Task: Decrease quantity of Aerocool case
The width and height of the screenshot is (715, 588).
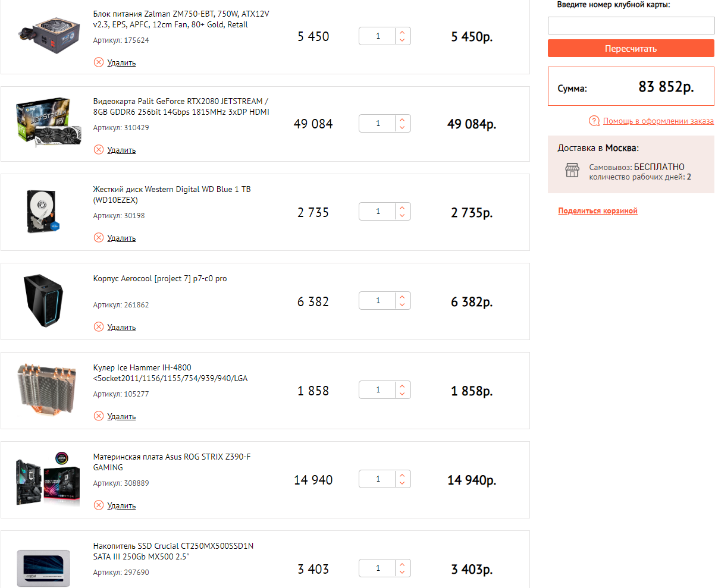Action: click(403, 305)
